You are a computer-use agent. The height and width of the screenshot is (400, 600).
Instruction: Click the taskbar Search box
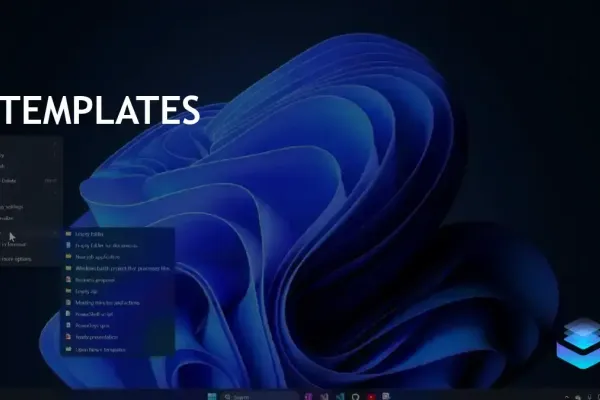(259, 397)
